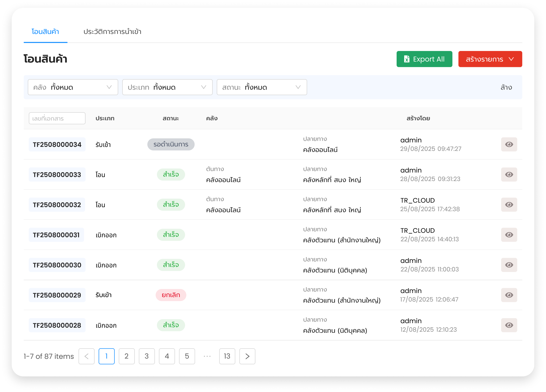Open the ประเภท type filter dropdown
The image size is (546, 392).
tap(167, 87)
